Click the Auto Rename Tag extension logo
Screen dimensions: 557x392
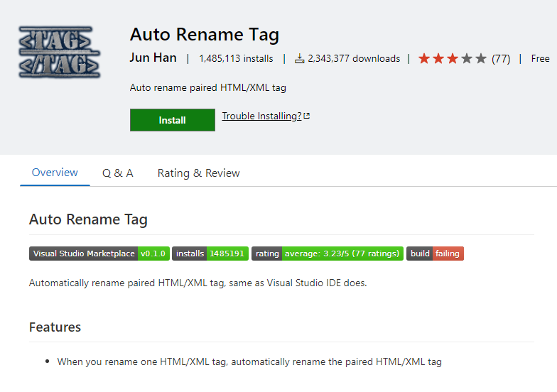pyautogui.click(x=60, y=53)
